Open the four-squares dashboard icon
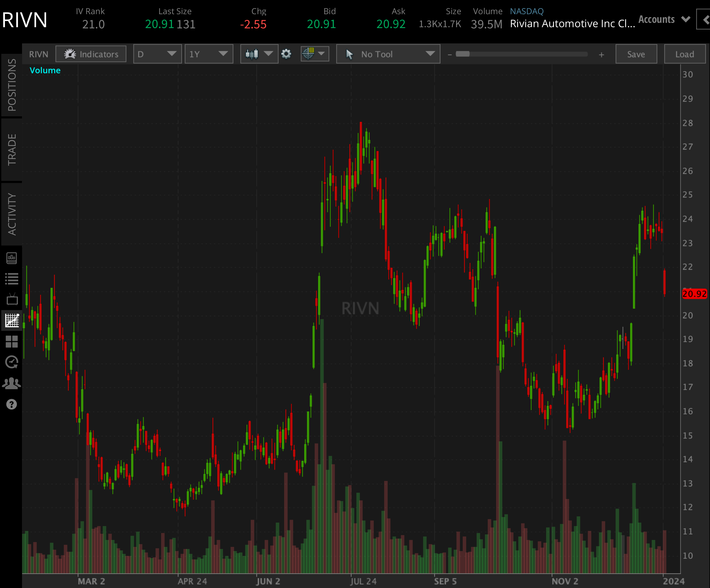 [x=12, y=341]
